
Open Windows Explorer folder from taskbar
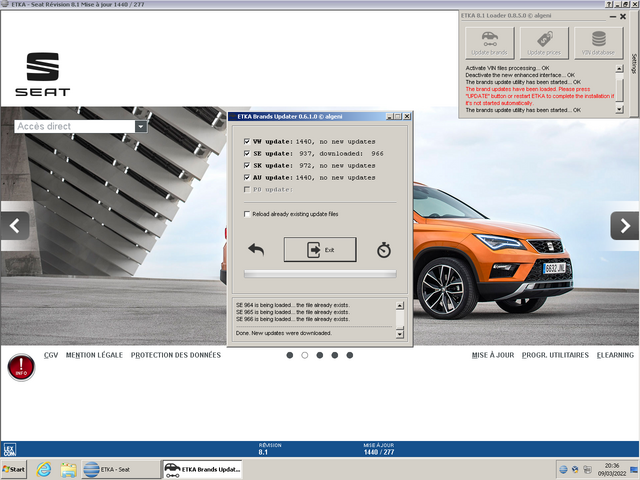coord(69,469)
